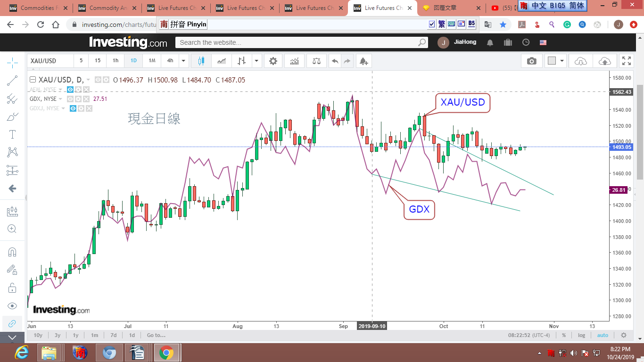Click the link drawings chain icon
Image resolution: width=644 pixels, height=362 pixels.
coord(12,323)
